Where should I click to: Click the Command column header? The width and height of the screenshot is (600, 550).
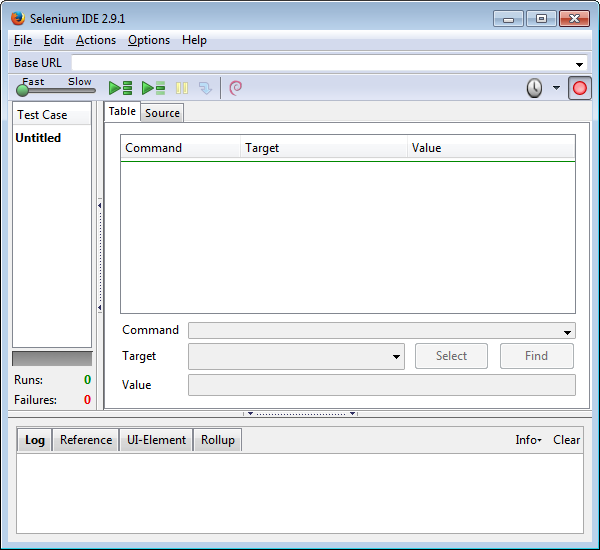point(181,148)
